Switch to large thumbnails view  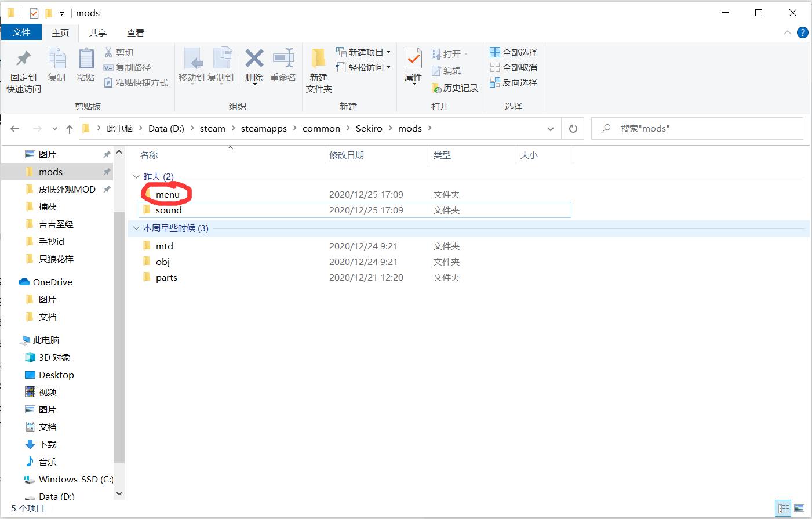click(799, 509)
